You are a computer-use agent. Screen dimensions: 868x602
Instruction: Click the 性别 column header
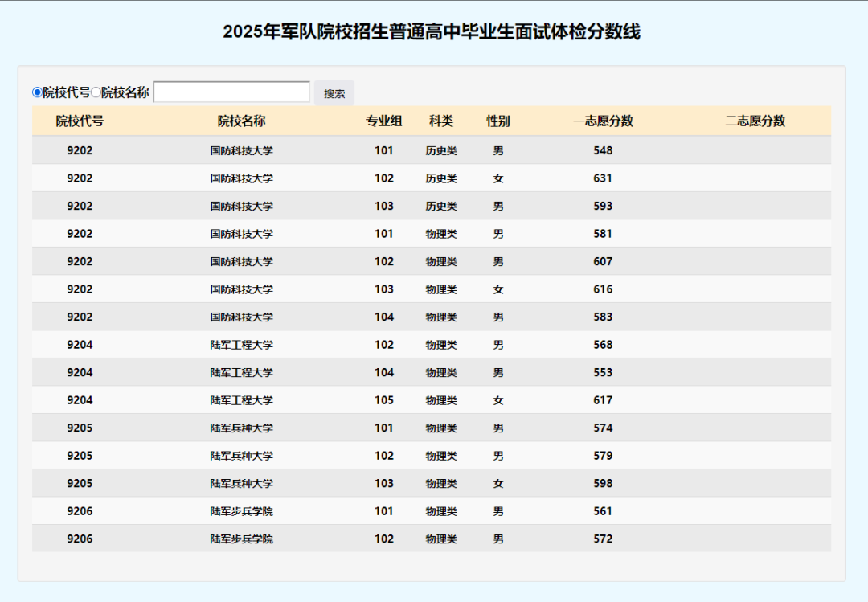coord(498,121)
